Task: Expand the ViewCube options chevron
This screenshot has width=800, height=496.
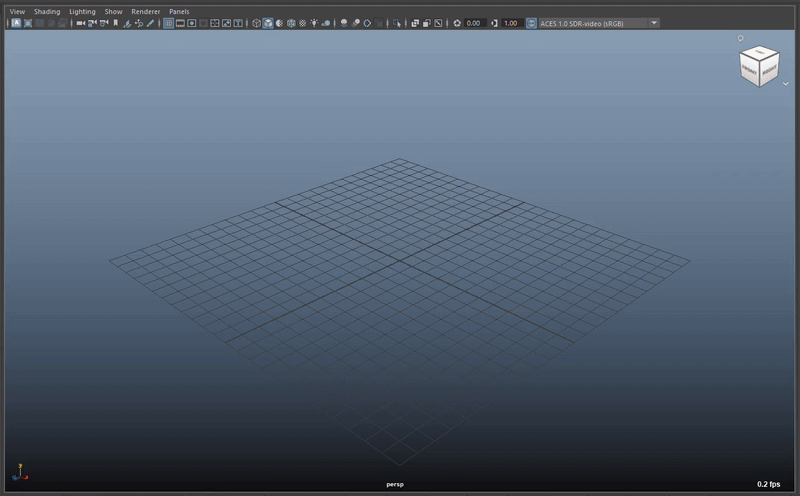Action: 786,85
